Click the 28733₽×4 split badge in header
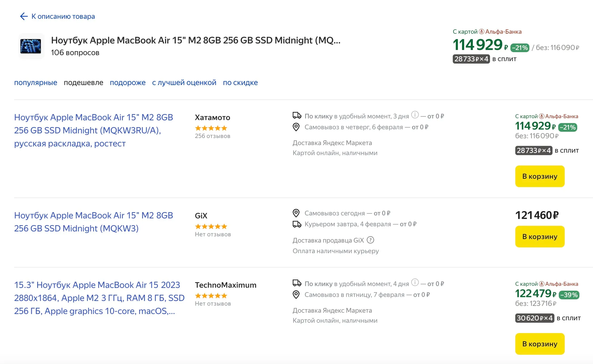The height and width of the screenshot is (364, 593). 471,59
